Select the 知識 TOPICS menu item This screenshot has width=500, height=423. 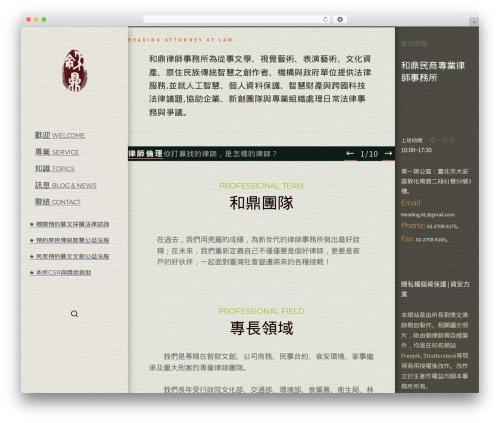54,168
